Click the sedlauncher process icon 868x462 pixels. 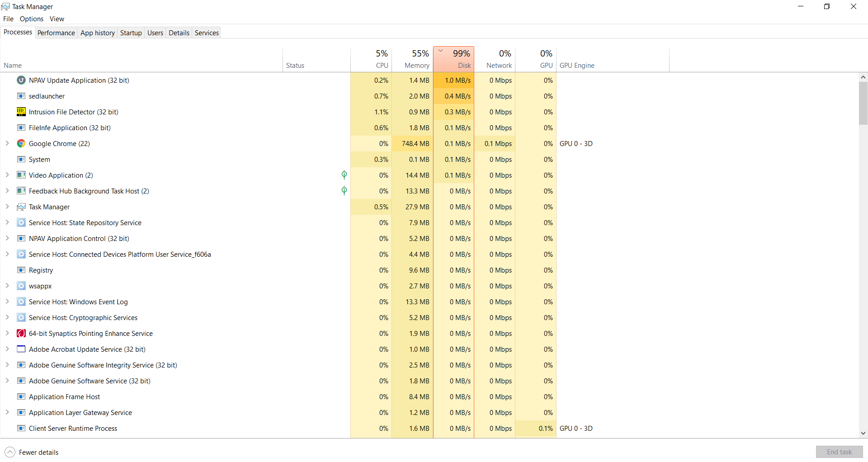(21, 96)
